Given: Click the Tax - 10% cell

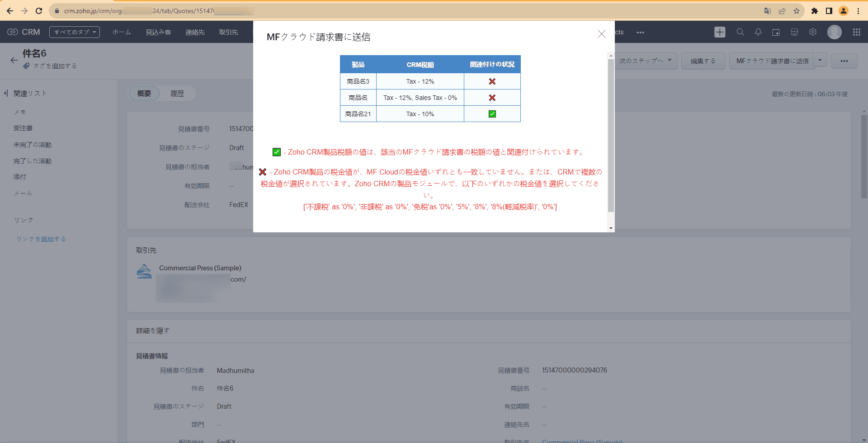Looking at the screenshot, I should tap(420, 114).
